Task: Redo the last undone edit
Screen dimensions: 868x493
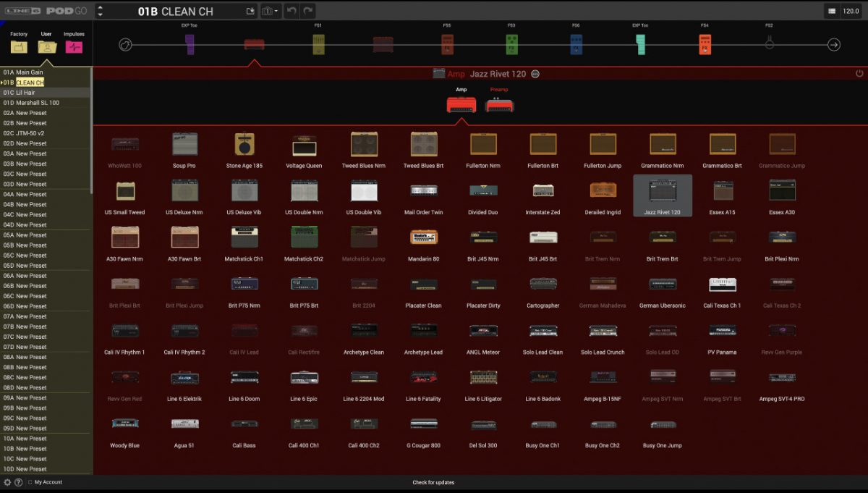Action: pyautogui.click(x=308, y=11)
